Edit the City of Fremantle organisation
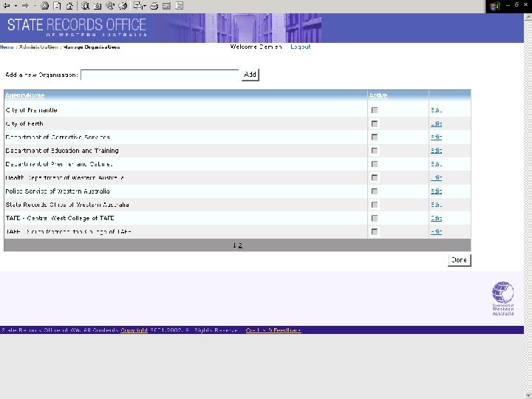Screen dimensions: 532x399 pos(437,110)
